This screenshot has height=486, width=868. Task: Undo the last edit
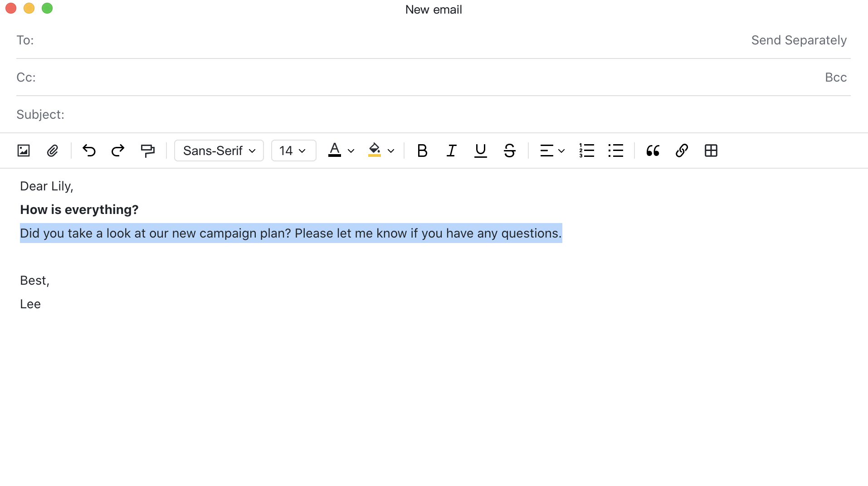[x=89, y=151]
